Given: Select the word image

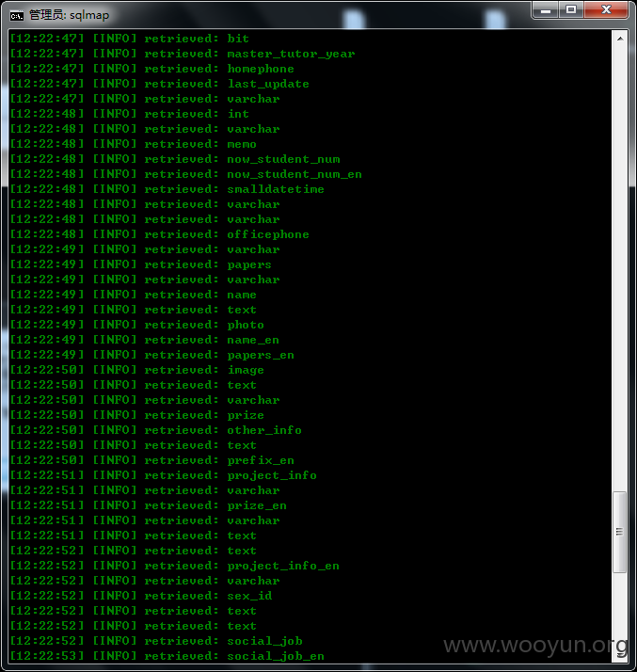Looking at the screenshot, I should pos(246,370).
